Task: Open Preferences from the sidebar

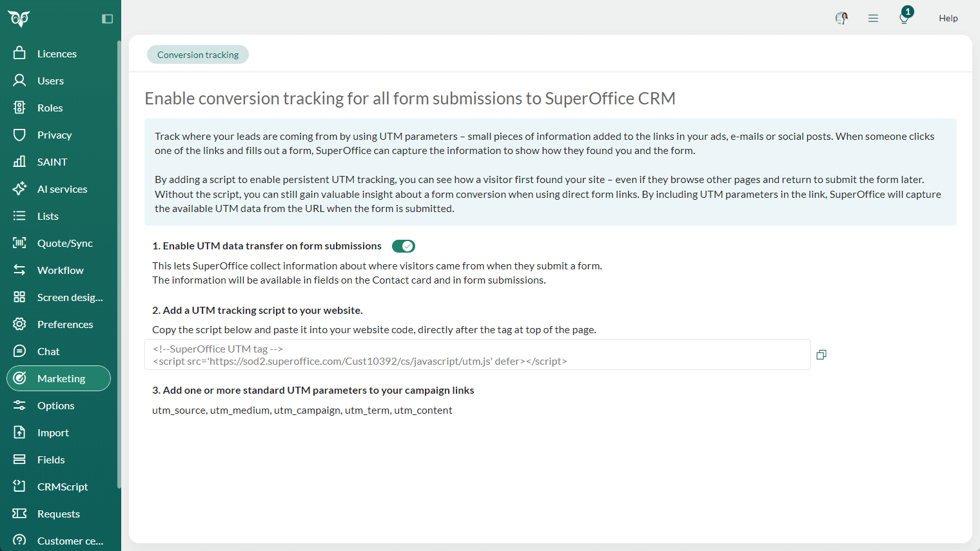Action: pos(65,324)
